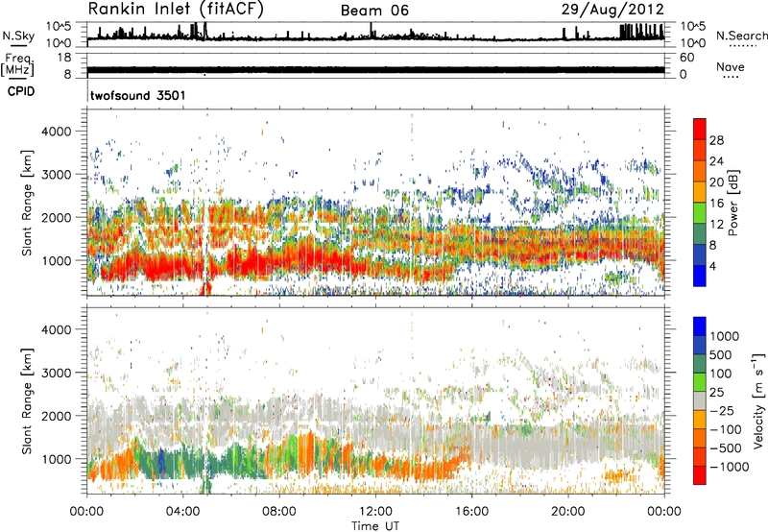Click the '12:00' time tick label
Viewport: 768px width, 532px height.
tap(375, 512)
